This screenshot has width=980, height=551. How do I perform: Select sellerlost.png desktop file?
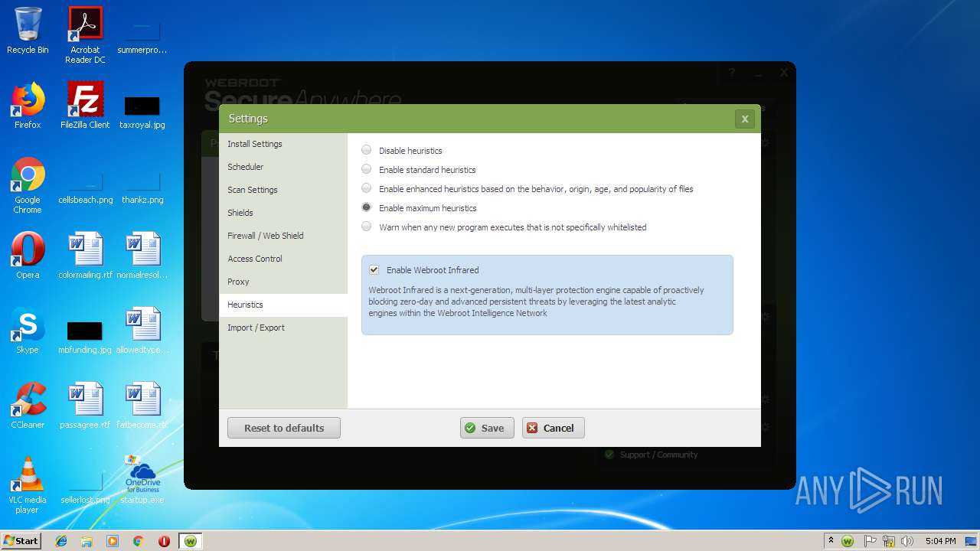pos(85,489)
